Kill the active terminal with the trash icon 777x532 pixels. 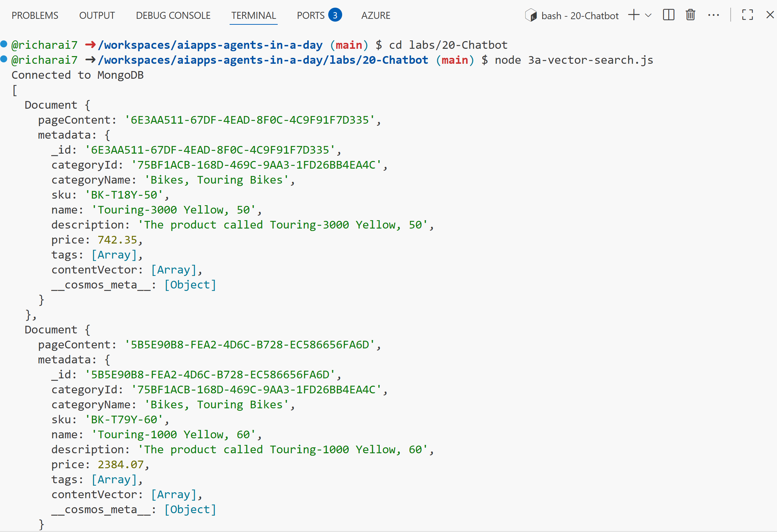click(x=690, y=15)
